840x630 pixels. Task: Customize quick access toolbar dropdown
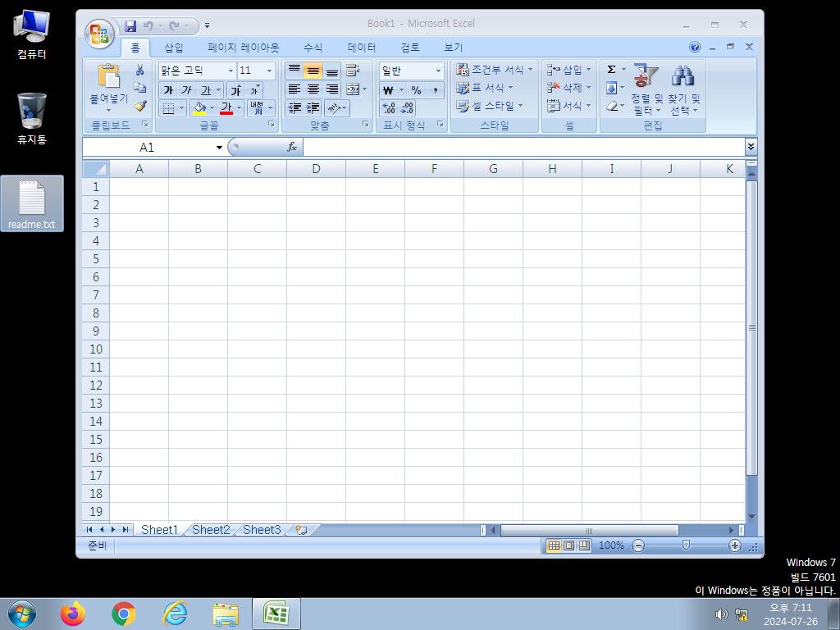click(208, 25)
